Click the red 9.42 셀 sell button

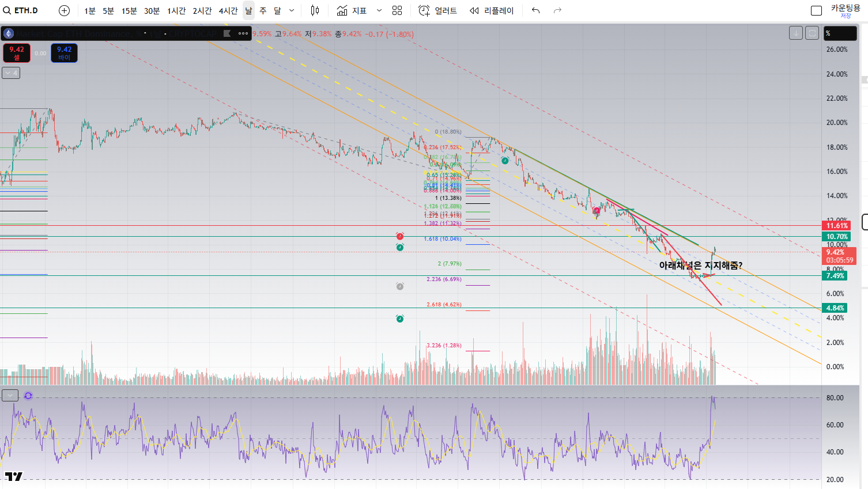17,53
